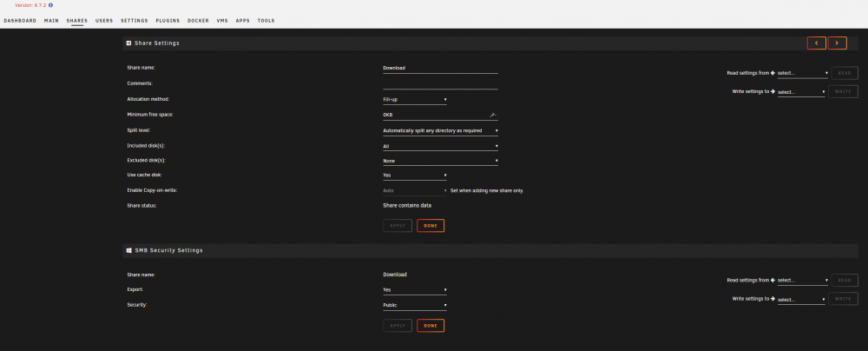The image size is (868, 351).
Task: Open SMB Read settings from dropdown
Action: [x=803, y=281]
